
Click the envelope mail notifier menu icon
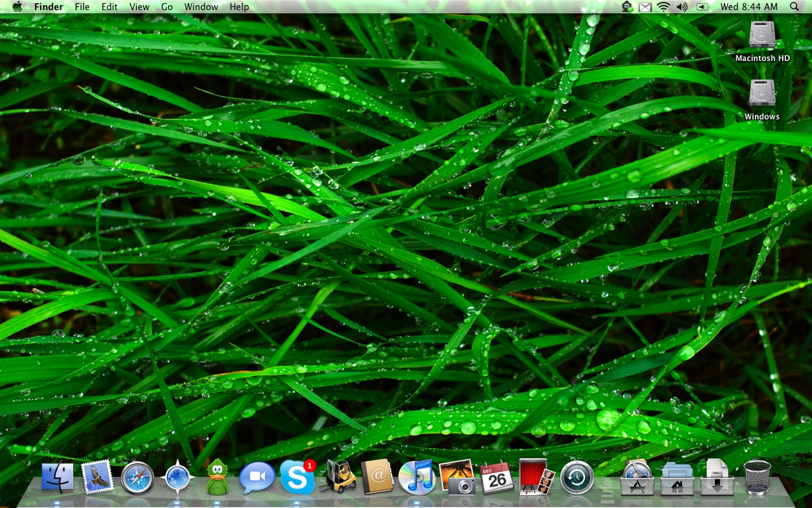(645, 7)
